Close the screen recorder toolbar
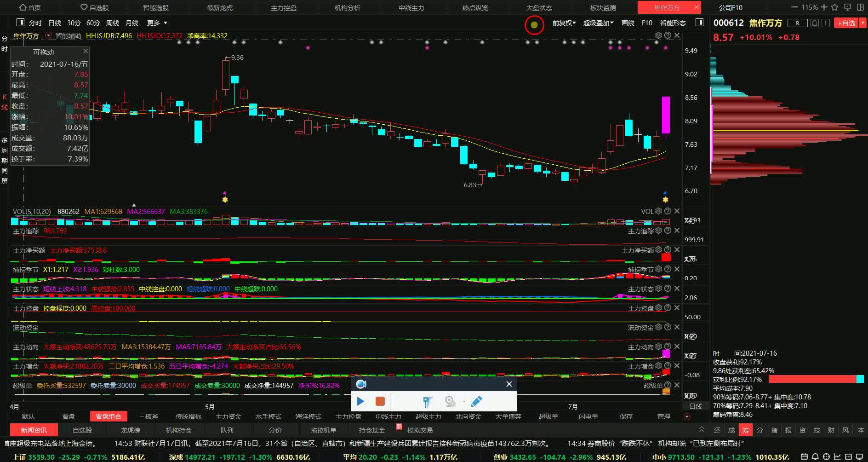Screen dimensions: 868x462 tap(509, 384)
